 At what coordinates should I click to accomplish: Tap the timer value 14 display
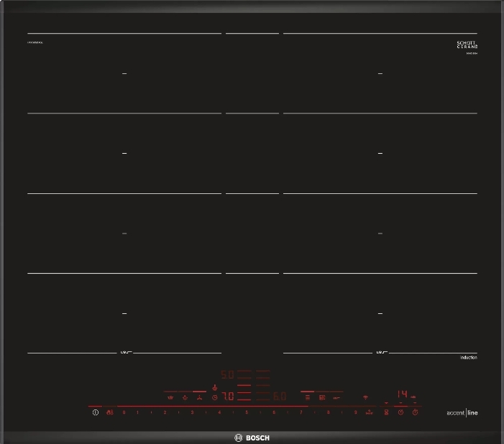tap(403, 394)
